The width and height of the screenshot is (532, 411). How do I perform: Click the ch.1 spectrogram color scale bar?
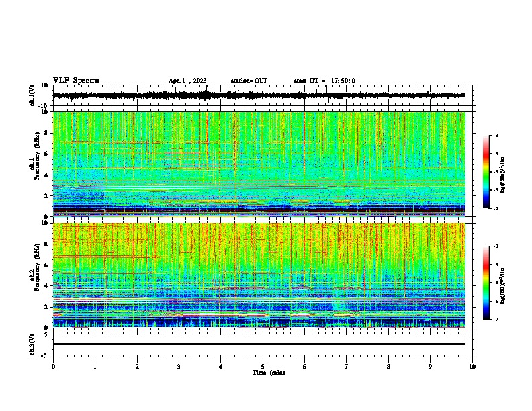pos(486,172)
